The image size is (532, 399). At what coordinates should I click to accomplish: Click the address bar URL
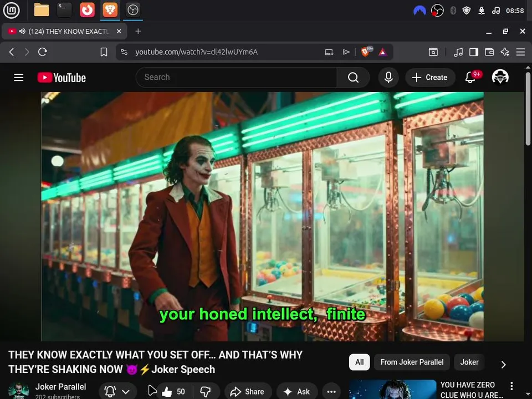196,52
